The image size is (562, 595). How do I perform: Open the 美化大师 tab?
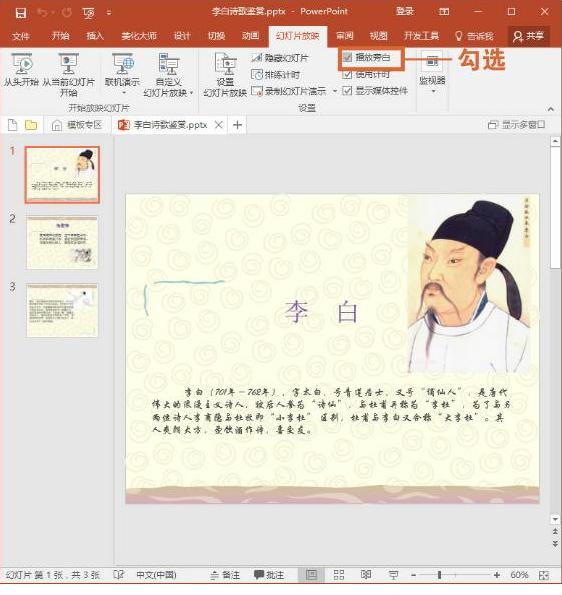coord(139,36)
